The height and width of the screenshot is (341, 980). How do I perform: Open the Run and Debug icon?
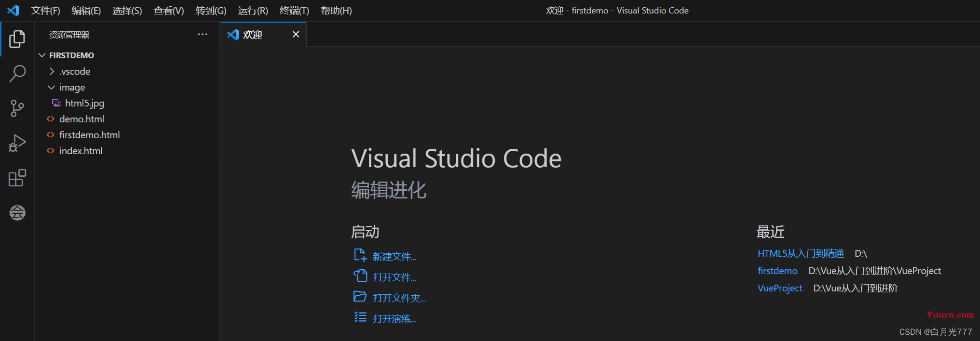pyautogui.click(x=17, y=143)
